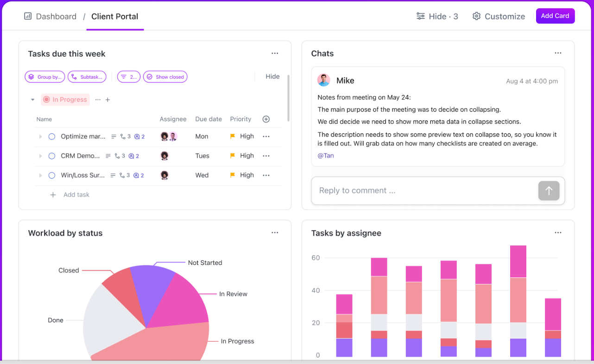Open row options for CRM Demo... task

tap(266, 156)
